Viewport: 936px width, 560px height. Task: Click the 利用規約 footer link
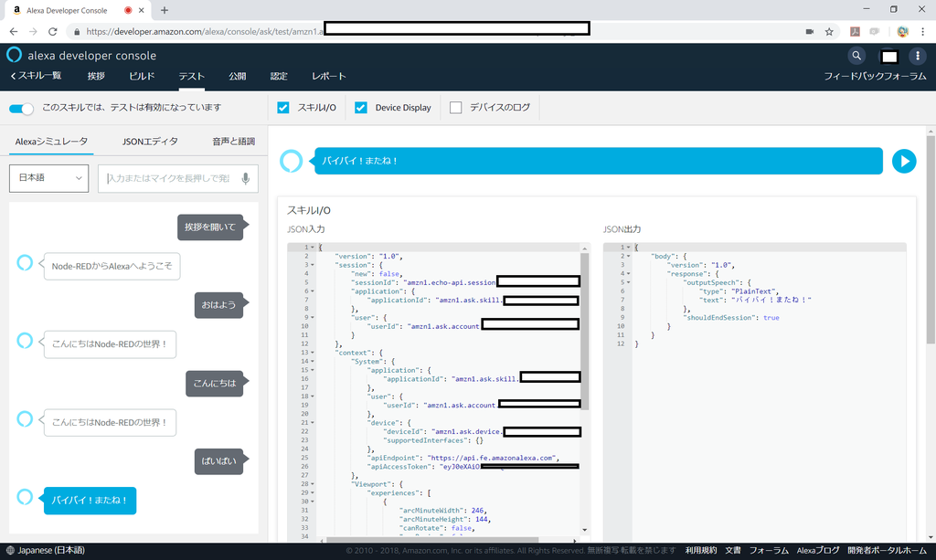(701, 550)
